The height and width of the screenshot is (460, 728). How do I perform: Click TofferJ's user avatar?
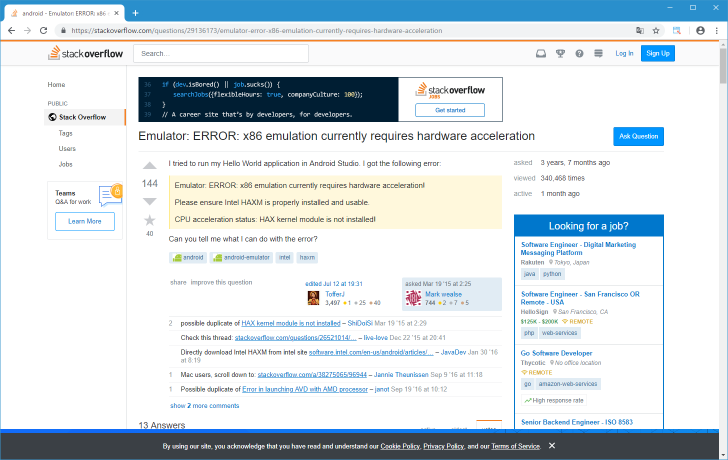click(313, 298)
